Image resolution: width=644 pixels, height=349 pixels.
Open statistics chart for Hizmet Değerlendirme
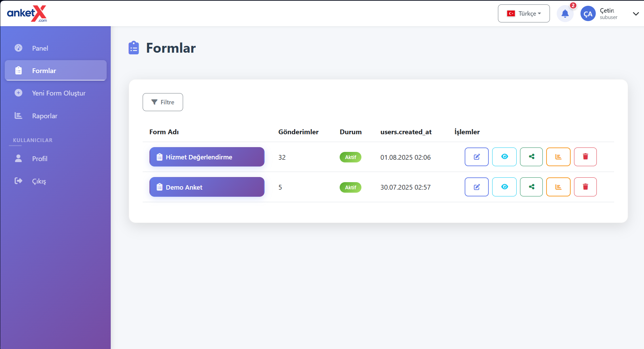click(x=558, y=157)
